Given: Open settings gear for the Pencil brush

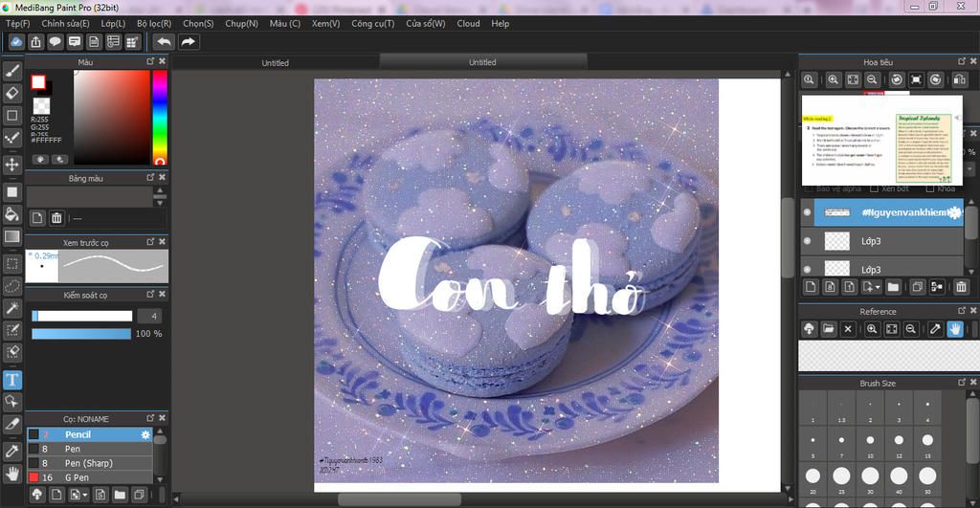Looking at the screenshot, I should point(145,434).
